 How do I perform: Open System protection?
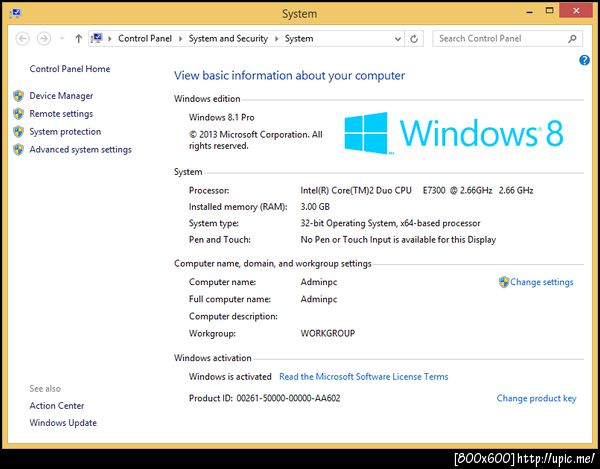coord(65,132)
